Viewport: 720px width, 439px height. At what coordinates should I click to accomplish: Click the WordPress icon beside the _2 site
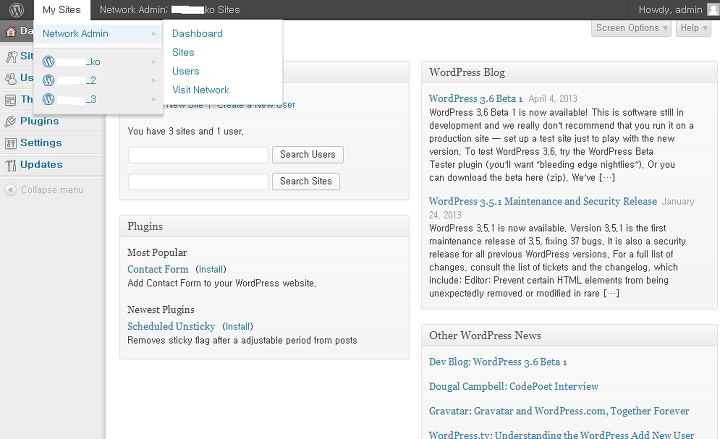point(48,80)
